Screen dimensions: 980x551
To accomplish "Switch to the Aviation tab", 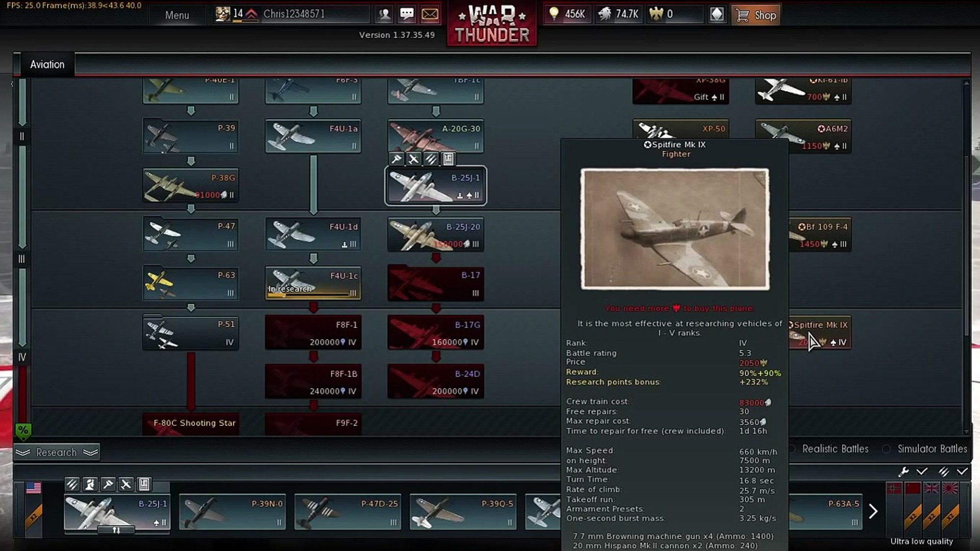I will tap(47, 64).
